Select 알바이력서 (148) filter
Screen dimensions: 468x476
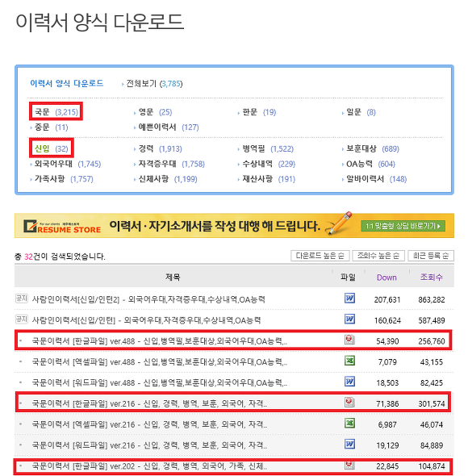tap(376, 179)
